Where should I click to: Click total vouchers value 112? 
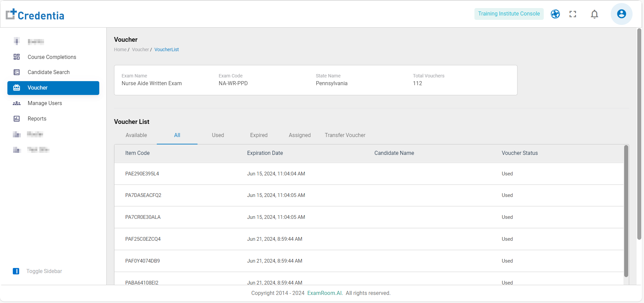417,83
